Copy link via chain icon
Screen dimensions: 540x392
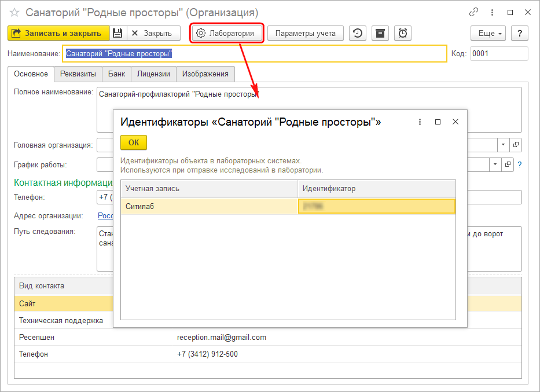click(x=474, y=12)
